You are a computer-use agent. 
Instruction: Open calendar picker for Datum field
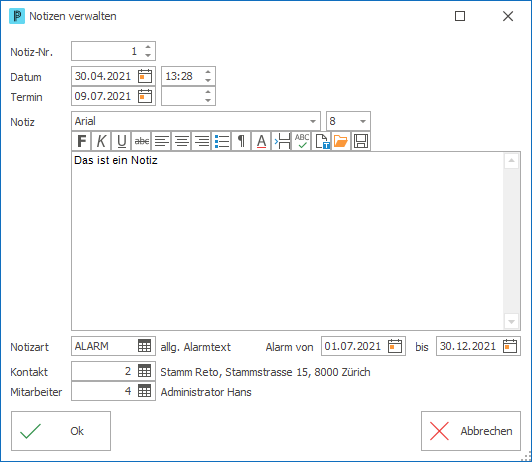coord(145,76)
